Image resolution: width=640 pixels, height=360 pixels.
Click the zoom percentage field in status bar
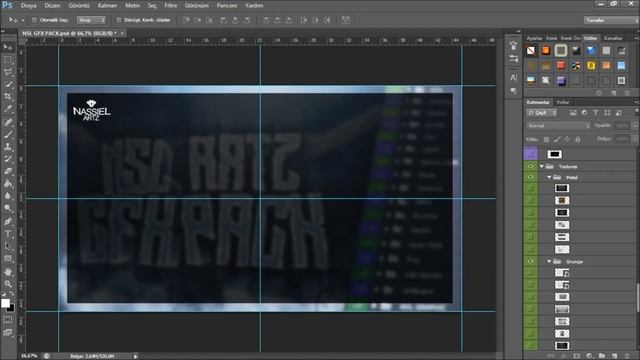point(29,356)
